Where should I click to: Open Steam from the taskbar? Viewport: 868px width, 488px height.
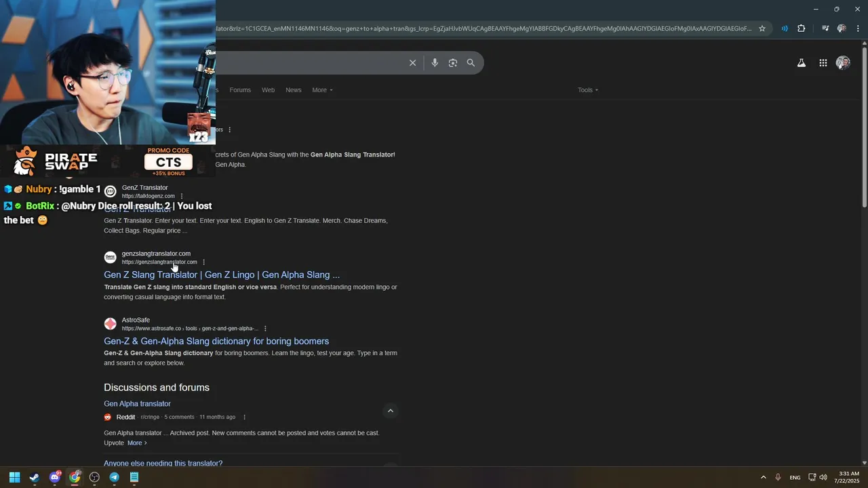[35, 477]
